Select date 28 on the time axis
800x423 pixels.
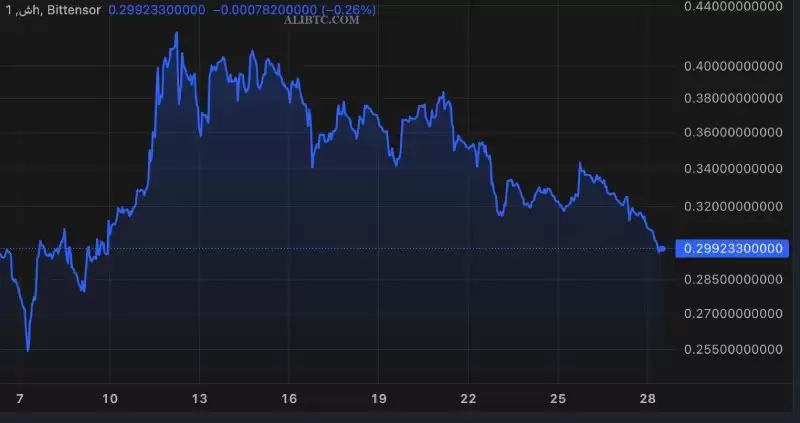pyautogui.click(x=647, y=399)
